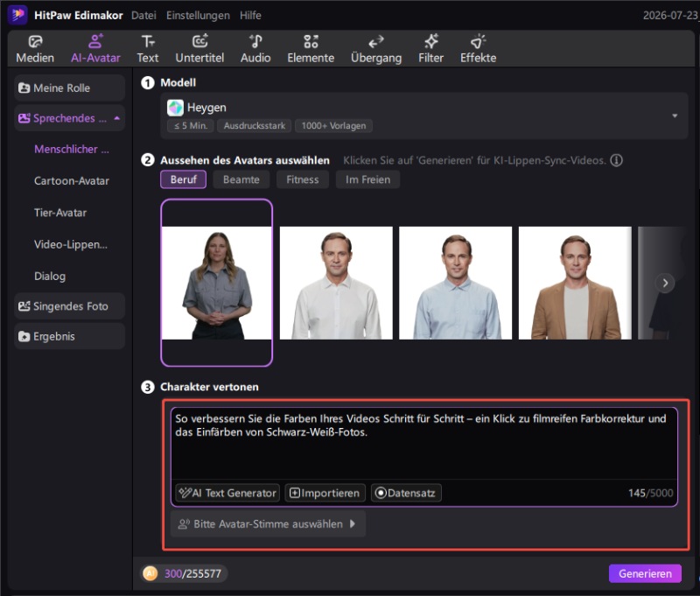The image size is (700, 596).
Task: Click the AI Text Generator button
Action: pyautogui.click(x=227, y=493)
